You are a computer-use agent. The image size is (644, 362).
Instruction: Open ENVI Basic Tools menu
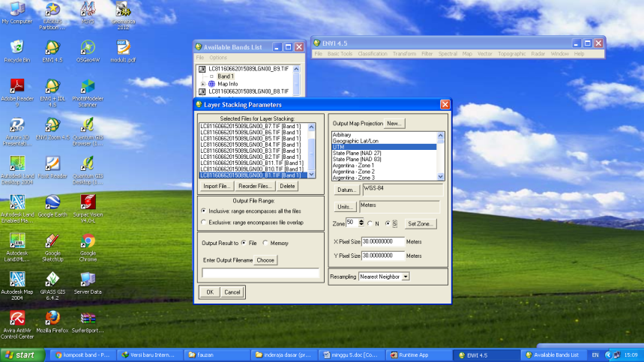(340, 54)
